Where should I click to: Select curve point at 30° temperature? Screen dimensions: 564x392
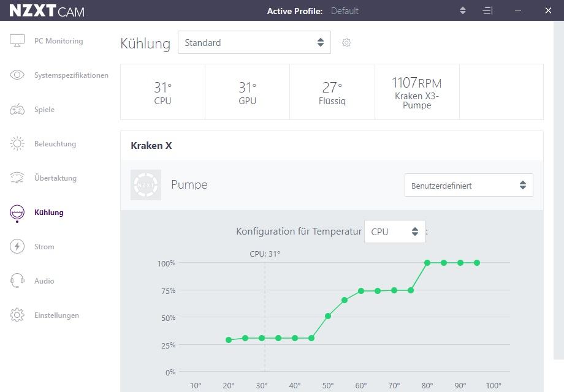coord(262,338)
